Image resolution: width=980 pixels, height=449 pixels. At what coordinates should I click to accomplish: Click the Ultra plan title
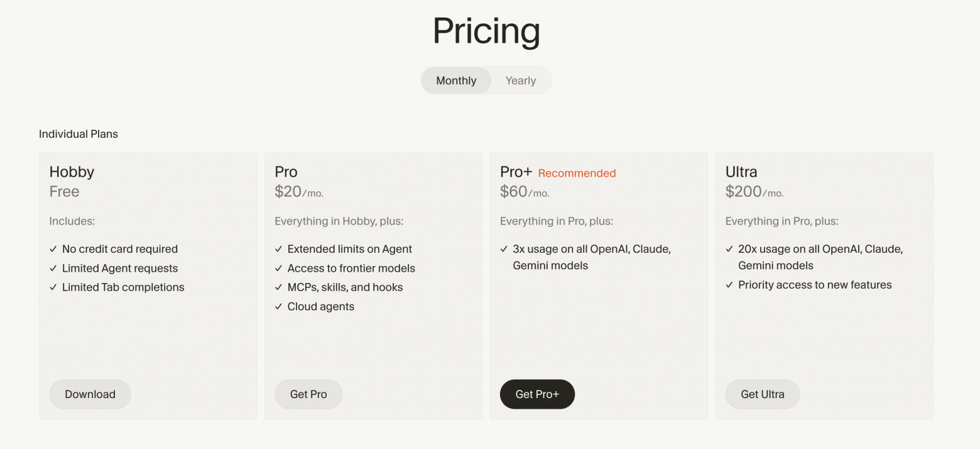(741, 172)
